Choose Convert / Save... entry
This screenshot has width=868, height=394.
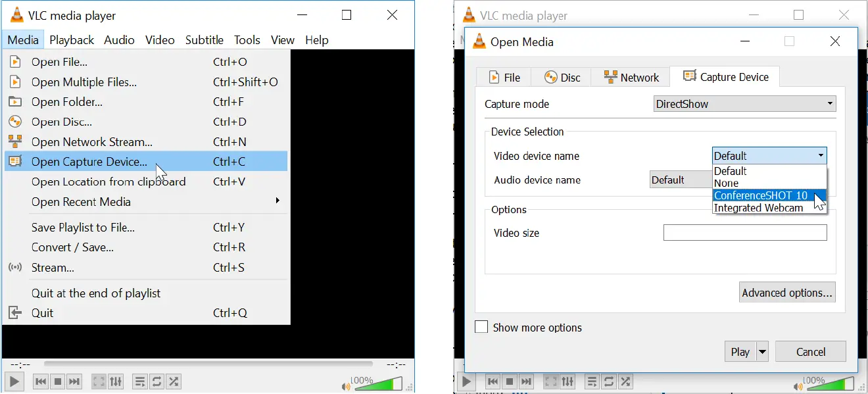click(x=146, y=247)
